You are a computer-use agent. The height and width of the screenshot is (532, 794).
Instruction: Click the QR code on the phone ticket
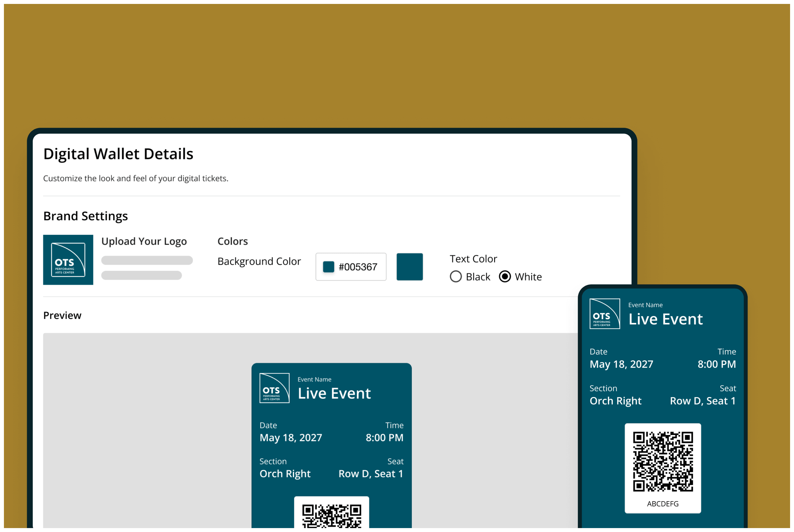[663, 462]
